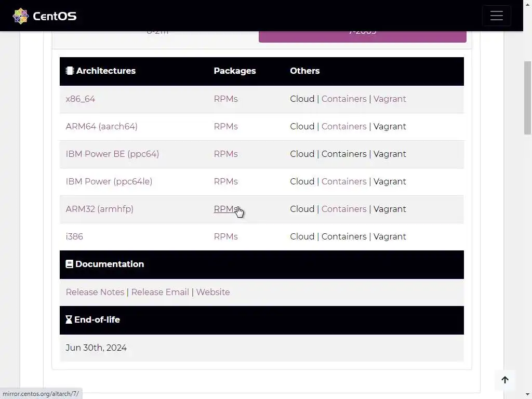Open RPMs for ARM32 (armhfp)
The width and height of the screenshot is (532, 399).
point(225,209)
